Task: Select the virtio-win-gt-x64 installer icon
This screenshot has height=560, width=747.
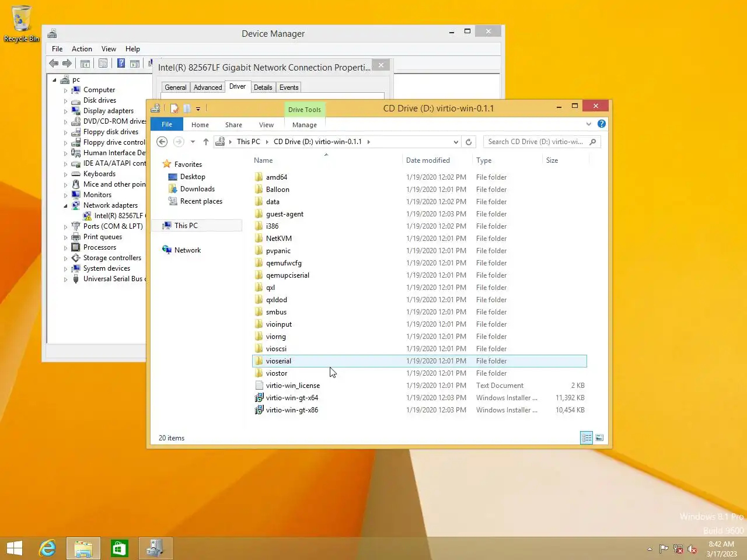Action: [259, 398]
